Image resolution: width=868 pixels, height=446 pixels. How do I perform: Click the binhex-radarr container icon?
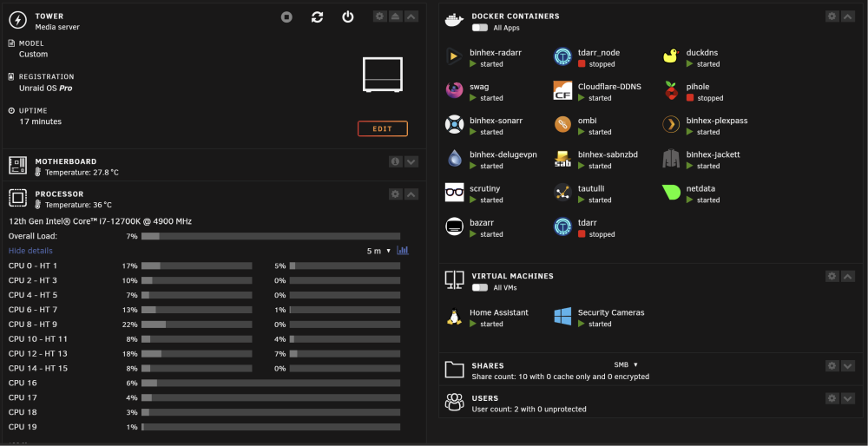click(455, 56)
